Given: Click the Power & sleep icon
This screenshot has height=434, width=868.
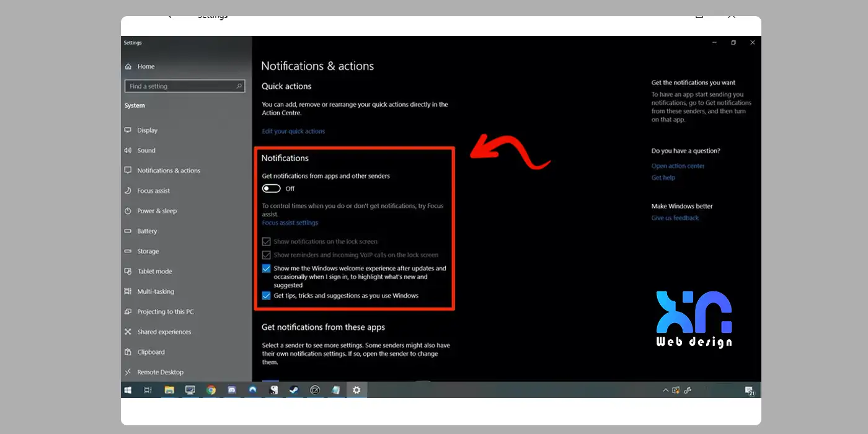Looking at the screenshot, I should tap(128, 211).
